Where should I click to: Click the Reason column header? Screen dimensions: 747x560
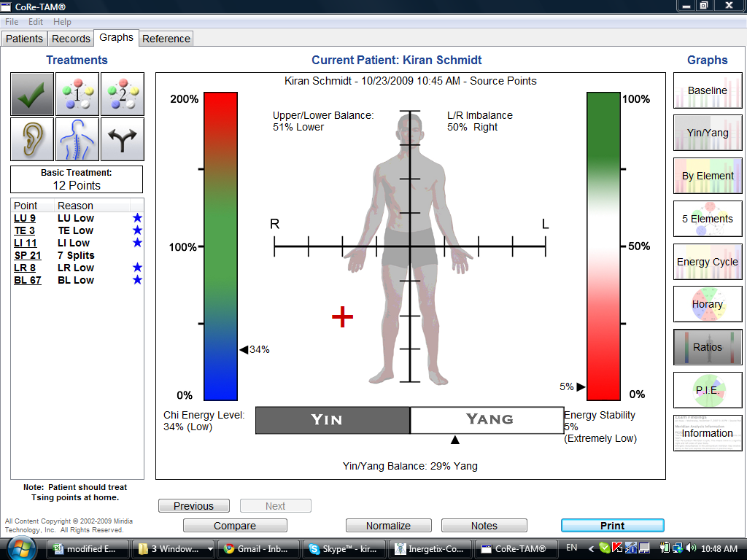point(93,206)
